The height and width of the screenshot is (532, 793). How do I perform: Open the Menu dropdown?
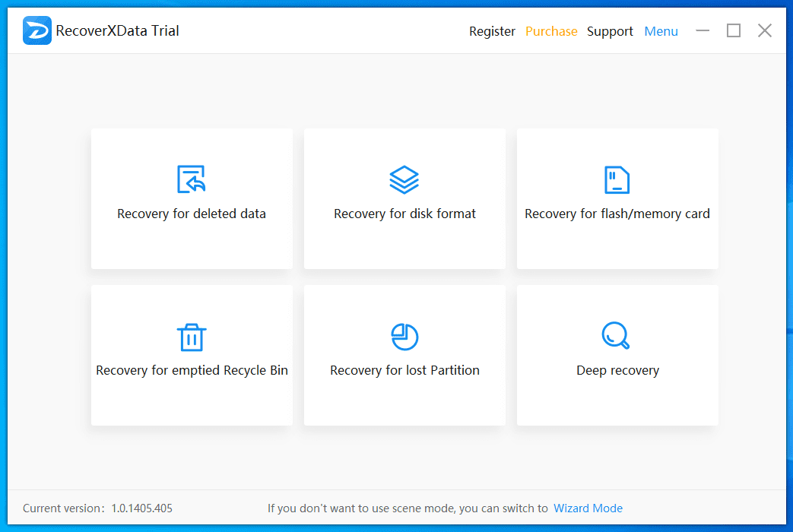(661, 31)
